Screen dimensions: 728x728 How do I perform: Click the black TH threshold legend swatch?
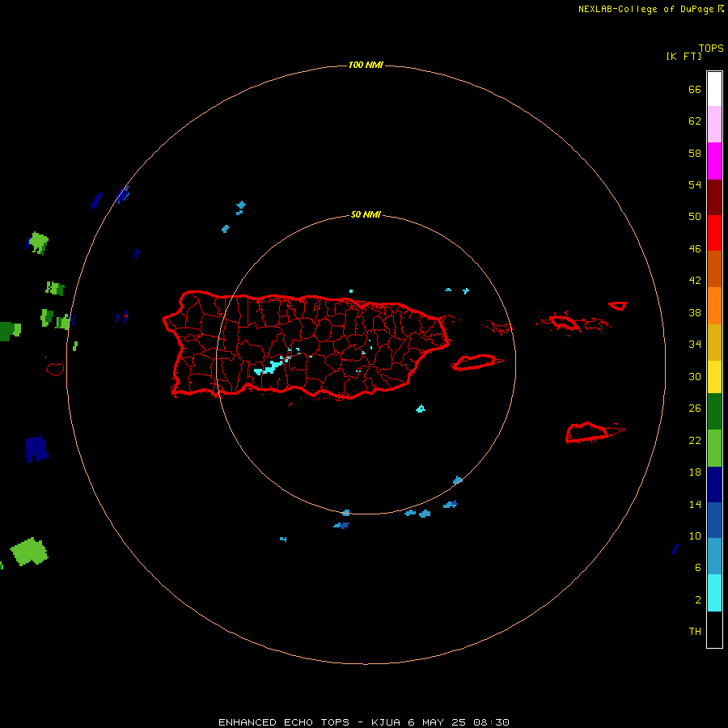coord(714,629)
